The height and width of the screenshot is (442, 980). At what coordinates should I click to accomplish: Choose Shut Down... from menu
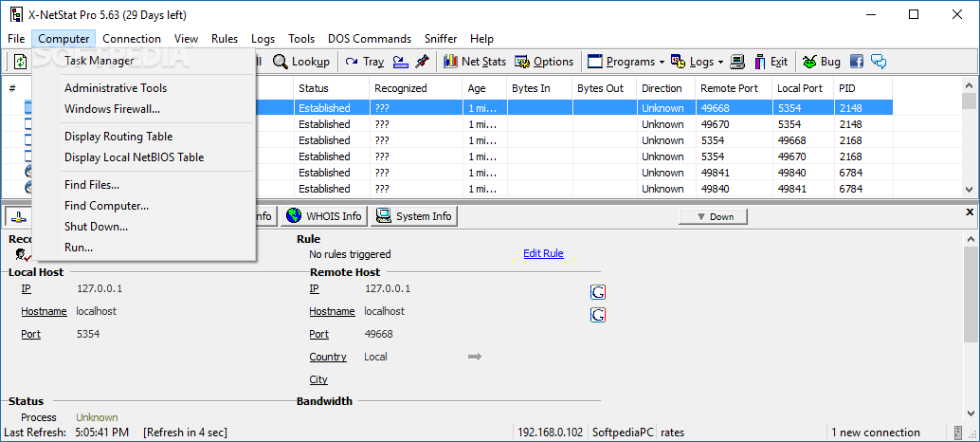tap(144, 227)
